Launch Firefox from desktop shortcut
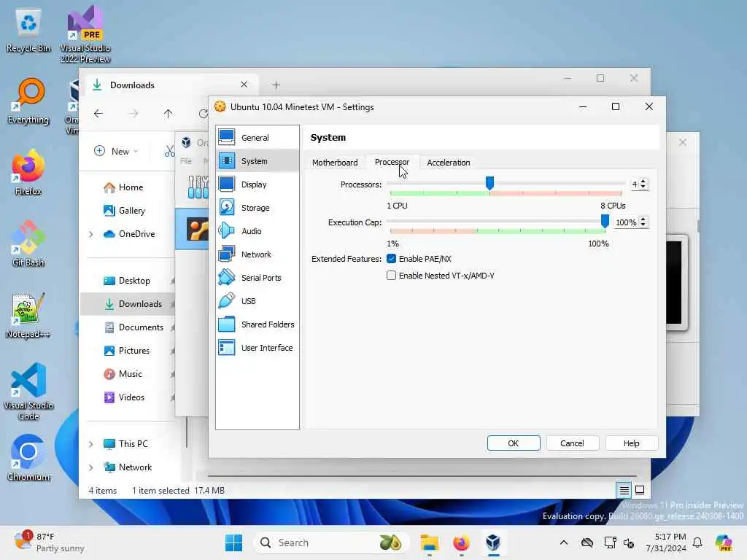The width and height of the screenshot is (747, 560). [28, 173]
